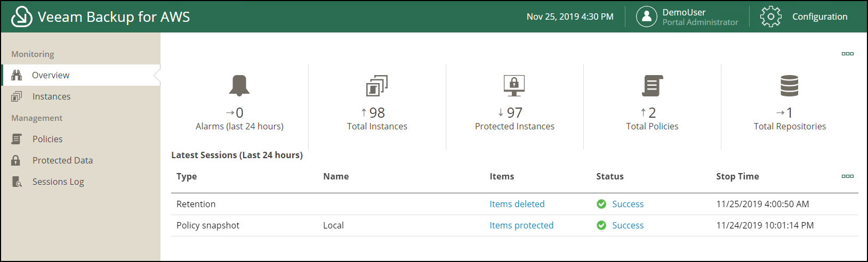868x262 pixels.
Task: Click the binoculars icon beside Overview
Action: 17,75
